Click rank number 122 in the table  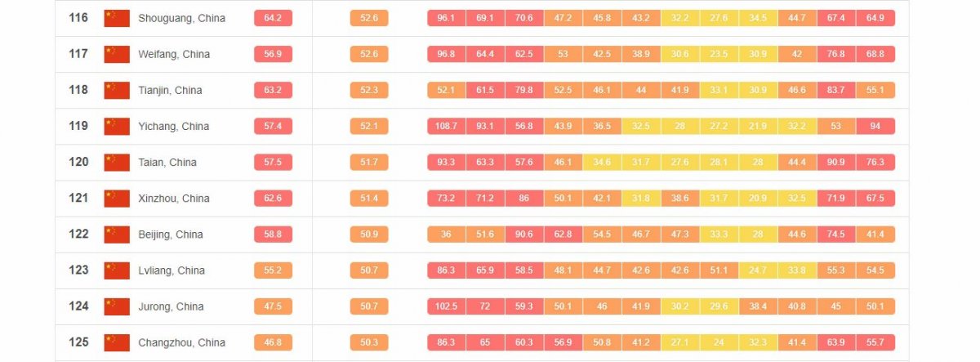click(x=78, y=235)
